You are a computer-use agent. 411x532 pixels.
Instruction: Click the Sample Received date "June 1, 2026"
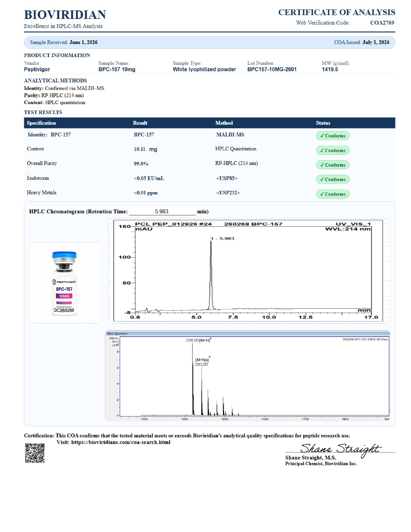83,42
